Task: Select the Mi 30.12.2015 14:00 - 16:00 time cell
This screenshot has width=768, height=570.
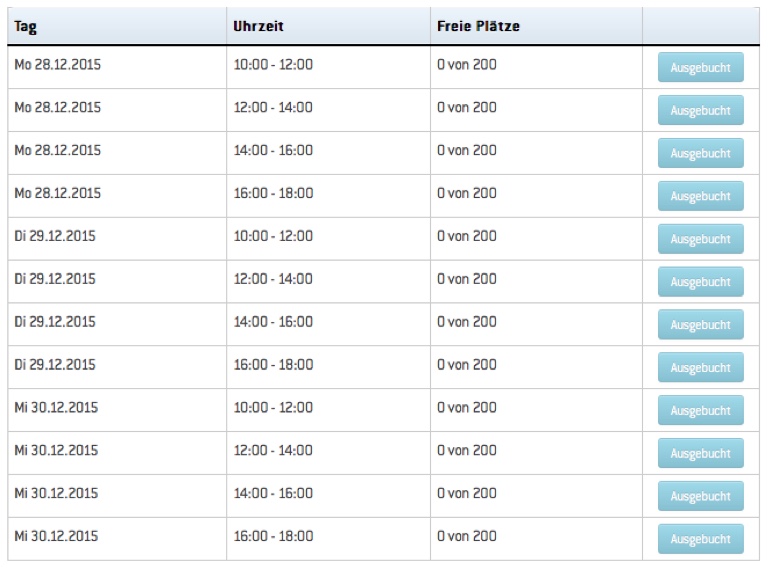Action: 273,494
